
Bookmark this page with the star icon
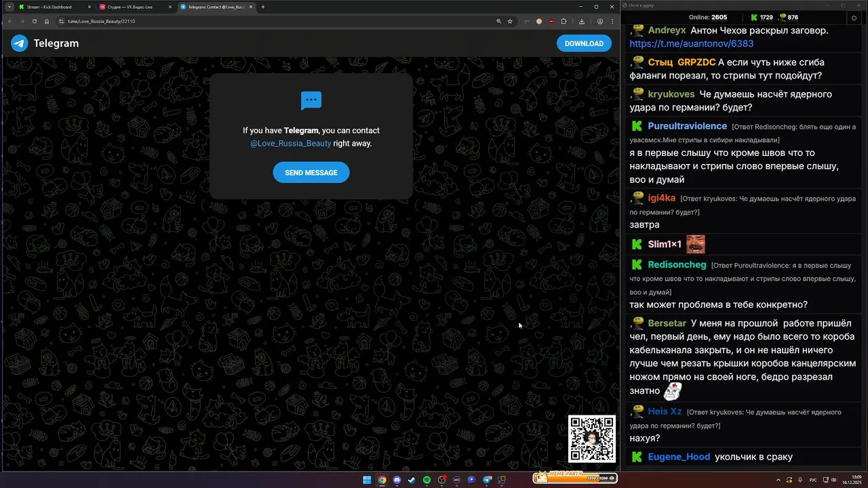510,21
